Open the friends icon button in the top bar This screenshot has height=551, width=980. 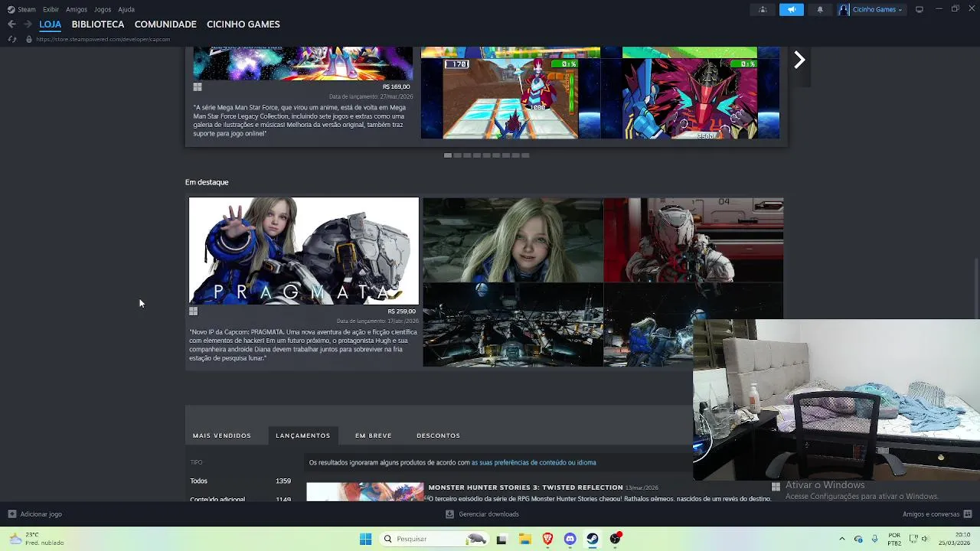click(763, 9)
